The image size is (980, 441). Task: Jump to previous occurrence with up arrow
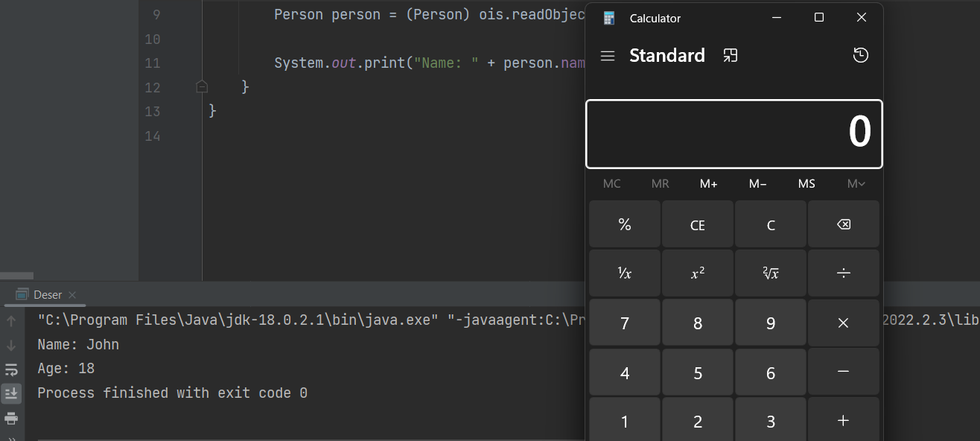[11, 320]
